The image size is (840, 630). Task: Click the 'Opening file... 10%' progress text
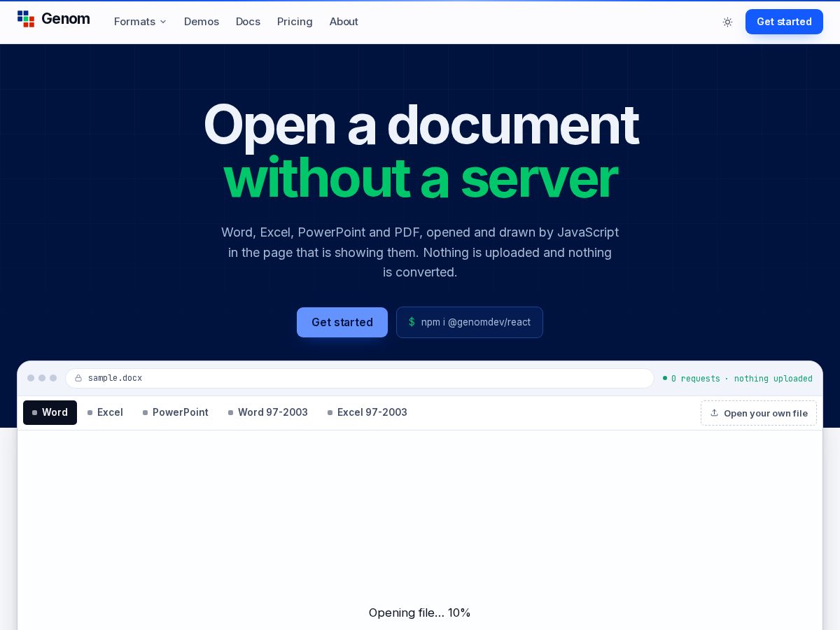tap(420, 612)
